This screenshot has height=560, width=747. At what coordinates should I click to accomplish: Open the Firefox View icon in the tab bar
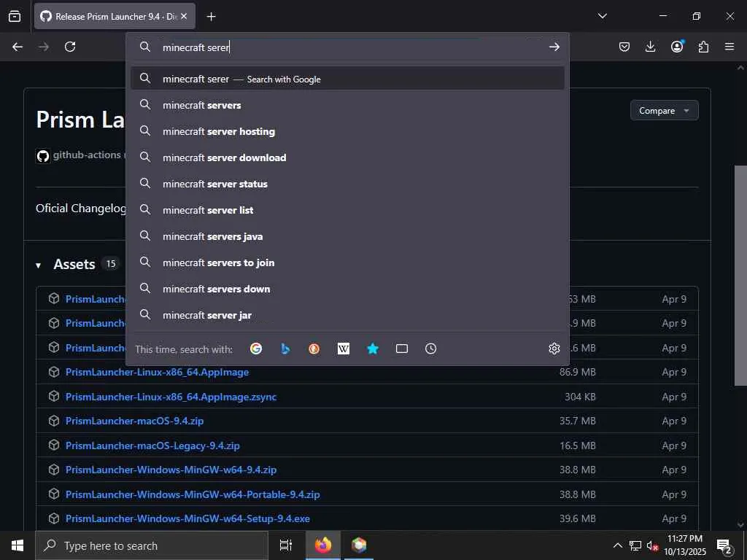(15, 16)
